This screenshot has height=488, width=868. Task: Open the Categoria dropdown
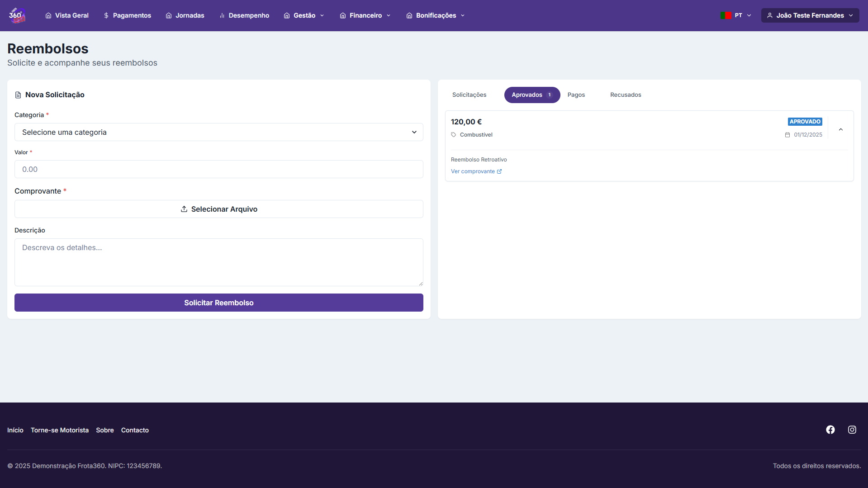pyautogui.click(x=218, y=132)
